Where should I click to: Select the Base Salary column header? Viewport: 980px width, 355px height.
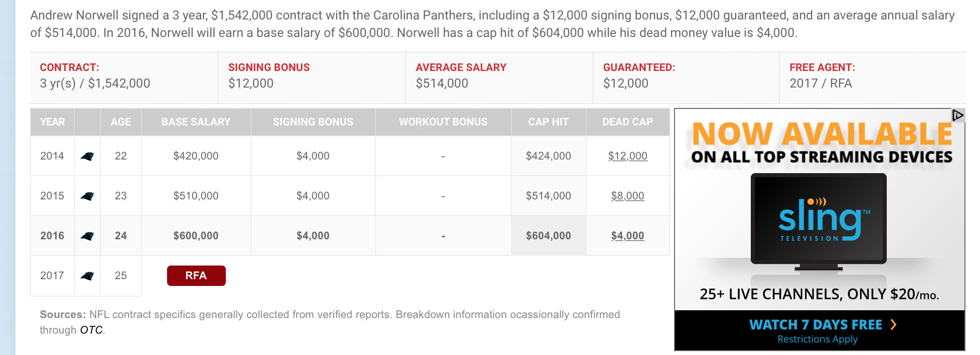point(196,122)
